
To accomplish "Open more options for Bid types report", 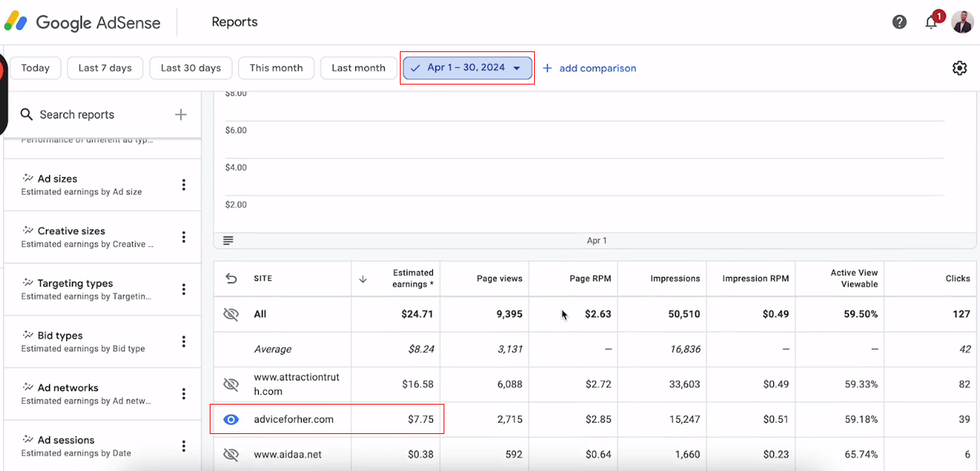I will coord(183,341).
